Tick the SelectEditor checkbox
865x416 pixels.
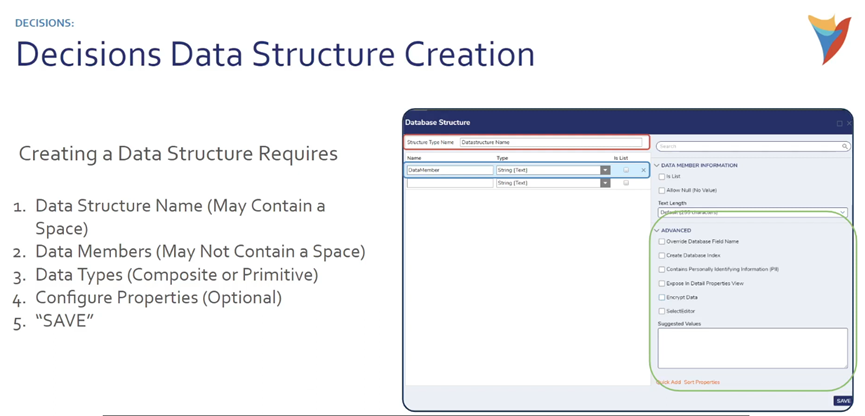pos(662,311)
